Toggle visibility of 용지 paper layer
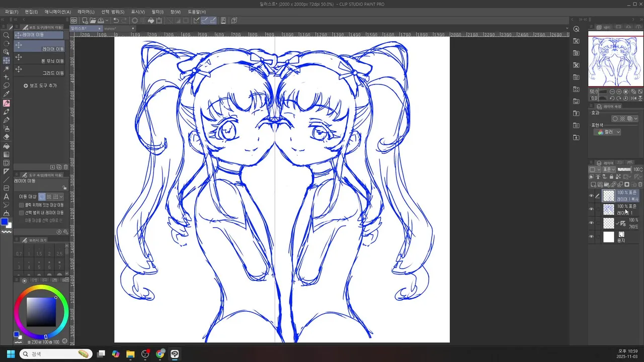Viewport: 644px width, 362px height. coord(592,236)
